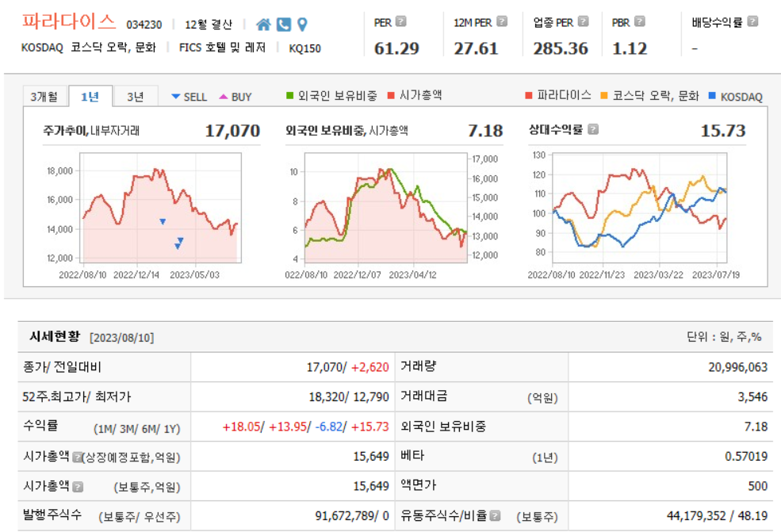Viewport: 781px width, 532px height.
Task: Click the phone icon next to home
Action: 283,25
